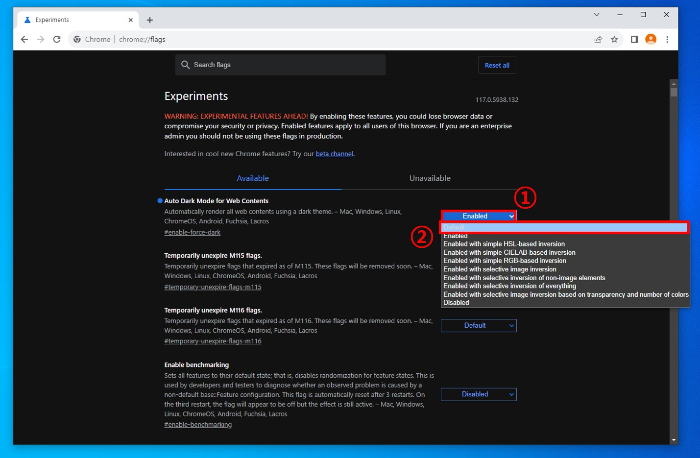Choose inversion based on transparency and colors
This screenshot has height=458, width=700.
[x=565, y=295]
